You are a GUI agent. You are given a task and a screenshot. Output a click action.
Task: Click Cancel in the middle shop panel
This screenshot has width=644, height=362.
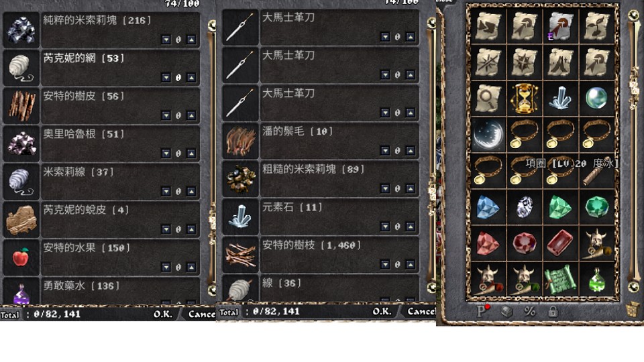[x=421, y=312]
